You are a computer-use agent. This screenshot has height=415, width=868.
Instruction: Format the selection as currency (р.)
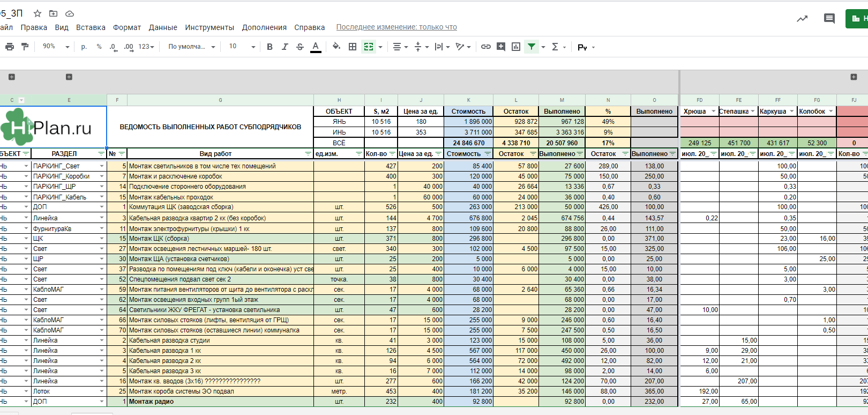click(84, 47)
